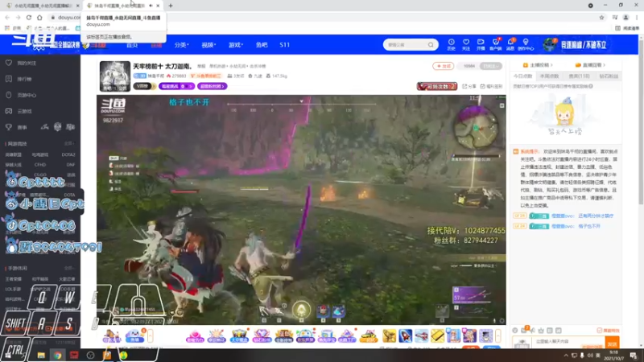Open the live replay chevron link
Screen dimensions: 644x362
590,65
